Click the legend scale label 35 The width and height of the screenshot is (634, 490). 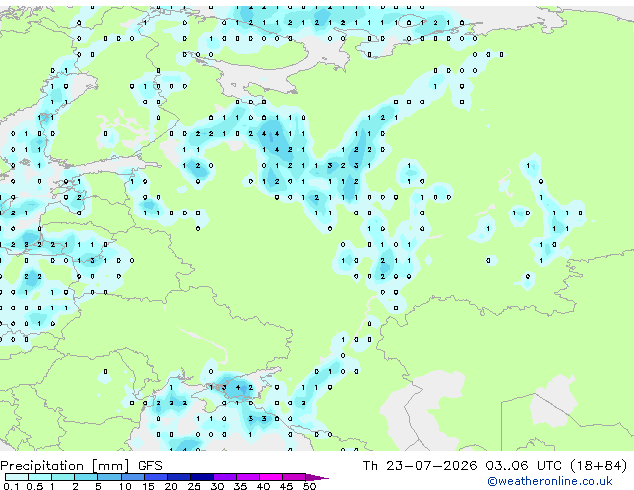[240, 486]
